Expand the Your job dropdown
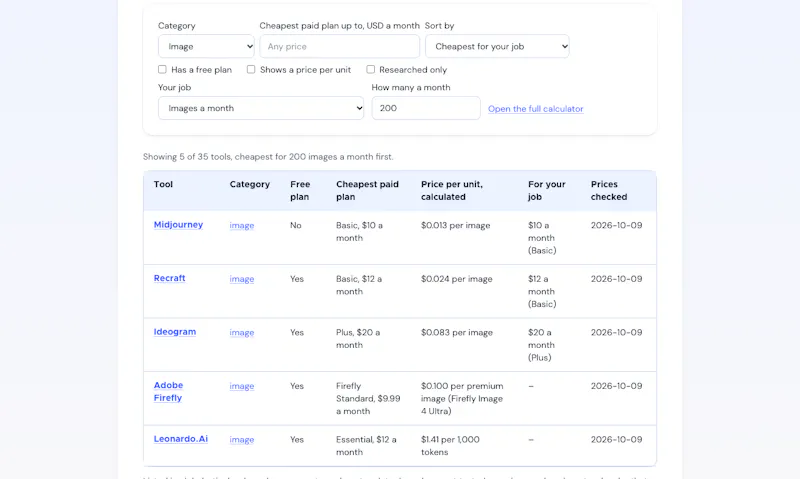800x479 pixels. (x=261, y=108)
